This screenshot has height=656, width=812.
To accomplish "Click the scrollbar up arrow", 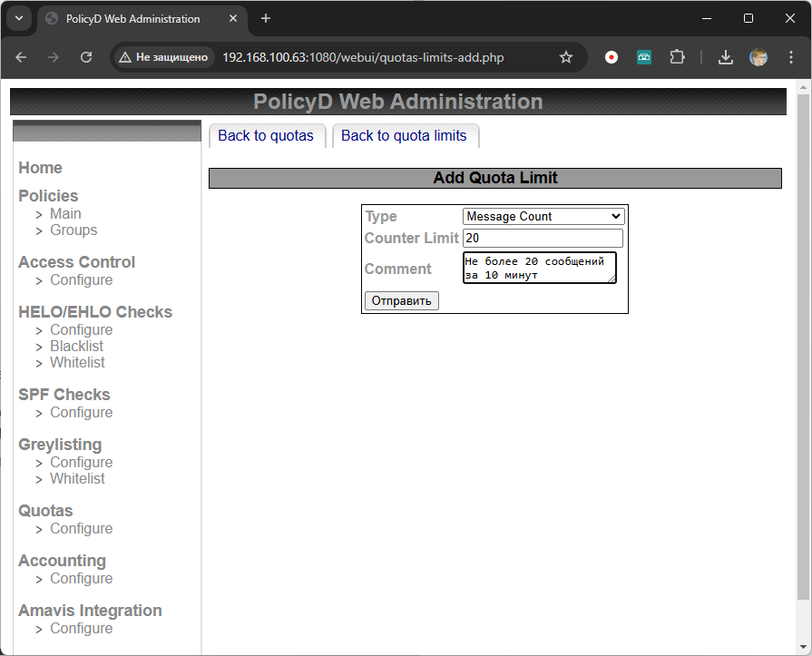I will [803, 87].
